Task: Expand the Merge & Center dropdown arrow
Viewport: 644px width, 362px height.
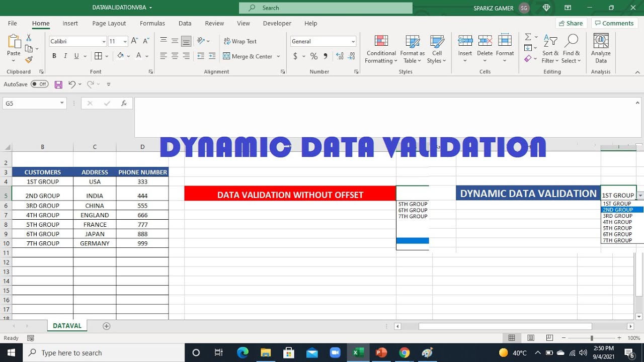Action: pyautogui.click(x=278, y=56)
